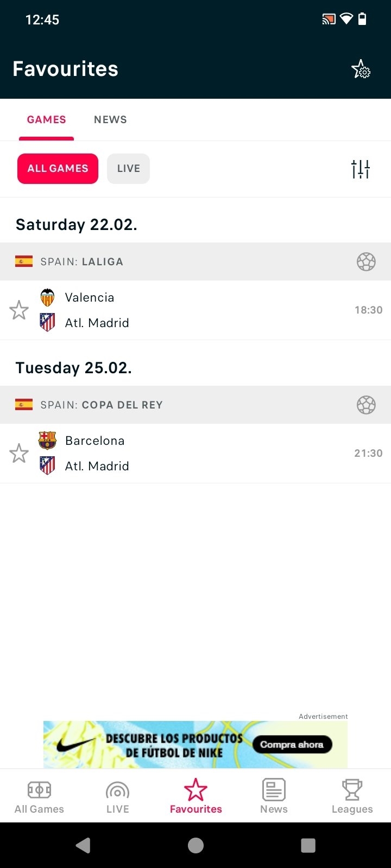
Task: Tap football icon in LaLiga header
Action: point(366,261)
